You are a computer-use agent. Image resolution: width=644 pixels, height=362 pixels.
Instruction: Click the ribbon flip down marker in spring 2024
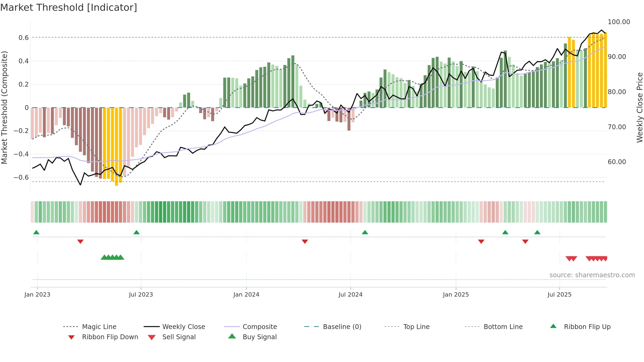pyautogui.click(x=305, y=242)
